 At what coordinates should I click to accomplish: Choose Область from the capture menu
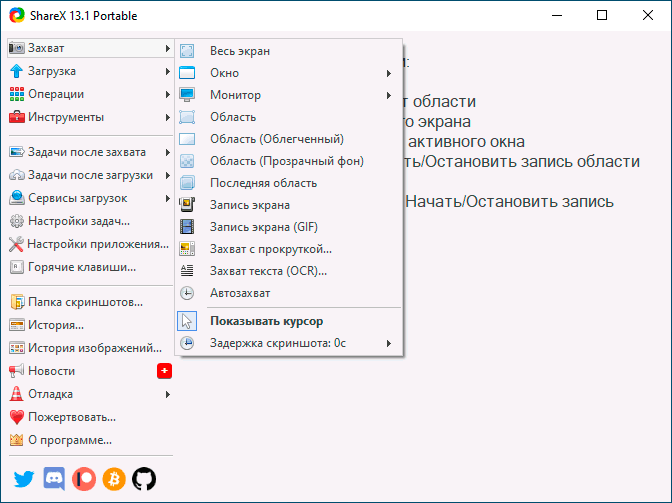click(x=289, y=117)
